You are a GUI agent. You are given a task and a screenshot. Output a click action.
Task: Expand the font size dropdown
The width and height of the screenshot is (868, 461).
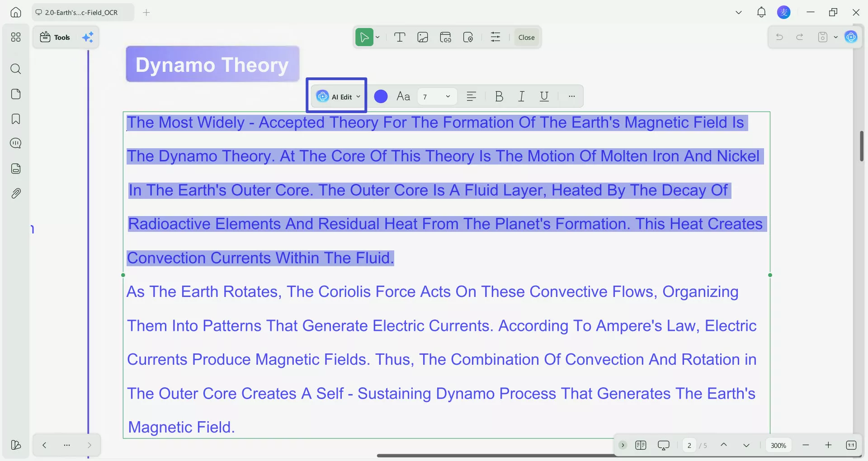coord(447,96)
